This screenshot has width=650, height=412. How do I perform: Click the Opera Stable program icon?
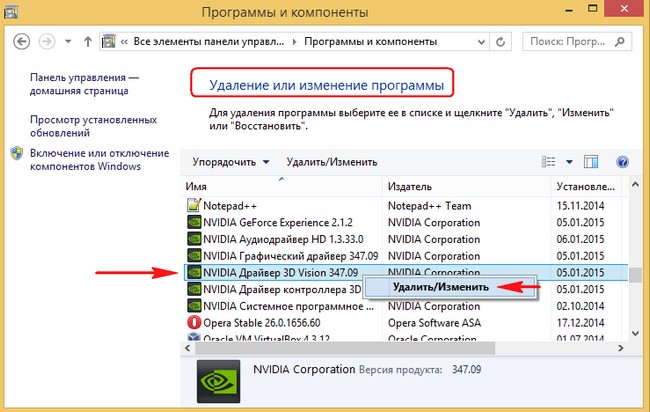tap(195, 322)
